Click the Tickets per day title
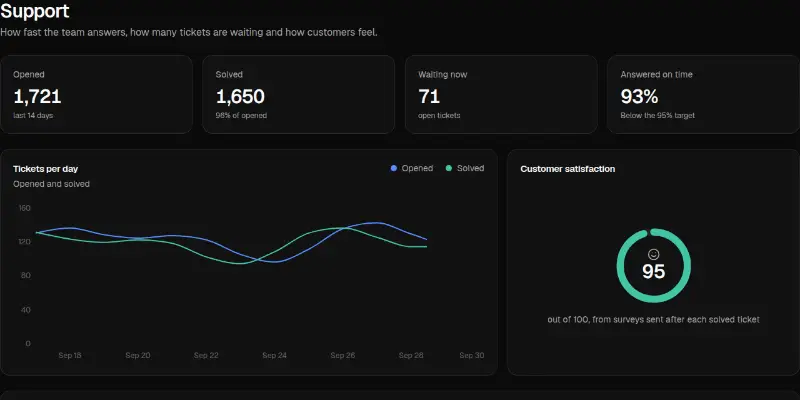 pyautogui.click(x=45, y=169)
